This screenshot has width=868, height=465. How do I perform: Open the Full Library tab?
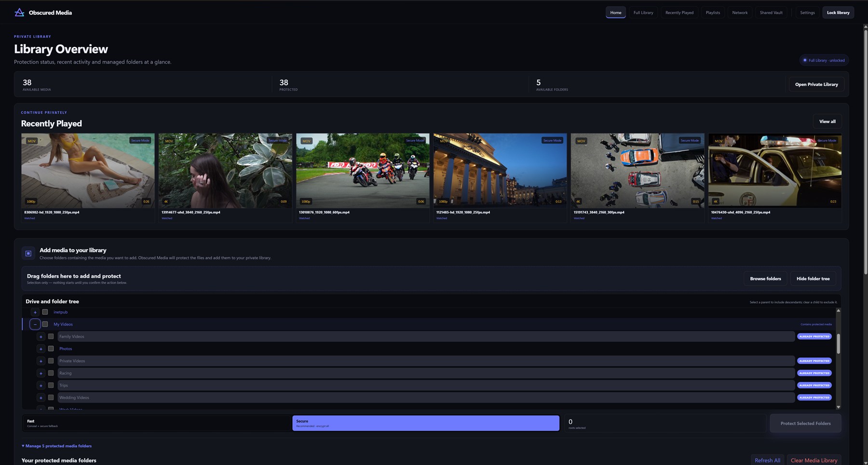click(643, 13)
